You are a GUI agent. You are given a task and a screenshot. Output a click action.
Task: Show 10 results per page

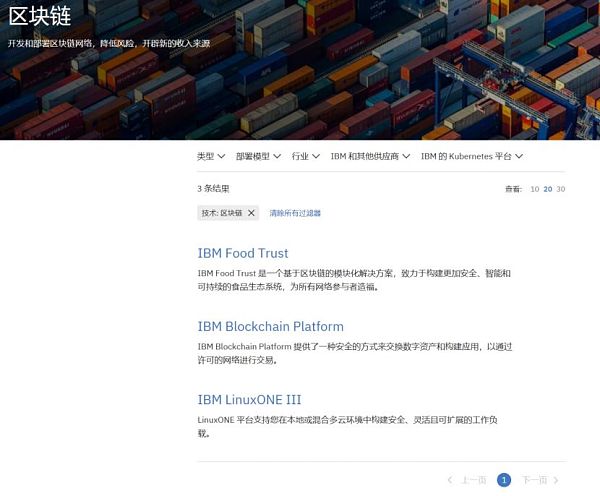pyautogui.click(x=535, y=189)
